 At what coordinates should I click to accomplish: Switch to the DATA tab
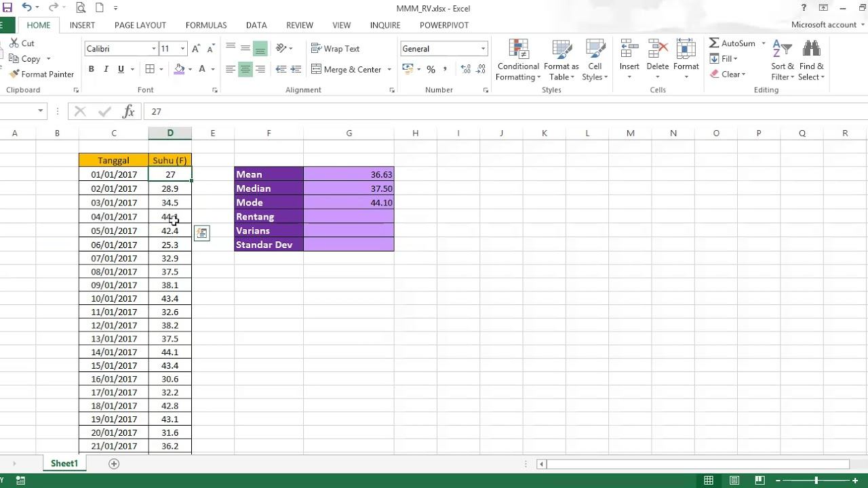[x=256, y=25]
